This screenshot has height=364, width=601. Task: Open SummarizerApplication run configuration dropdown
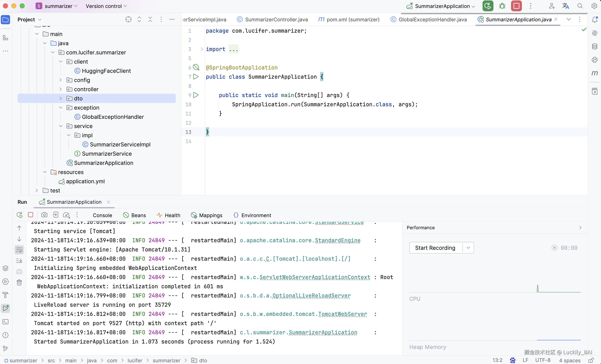pyautogui.click(x=442, y=6)
